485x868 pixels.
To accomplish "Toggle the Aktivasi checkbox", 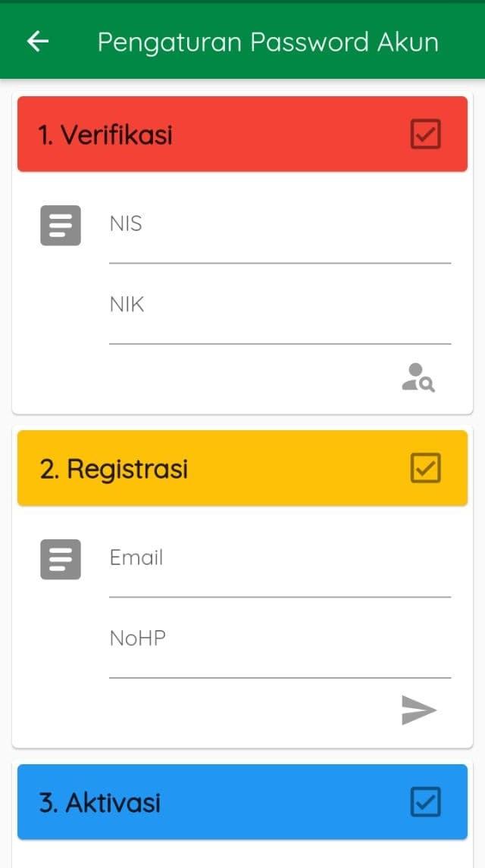I will click(x=425, y=802).
